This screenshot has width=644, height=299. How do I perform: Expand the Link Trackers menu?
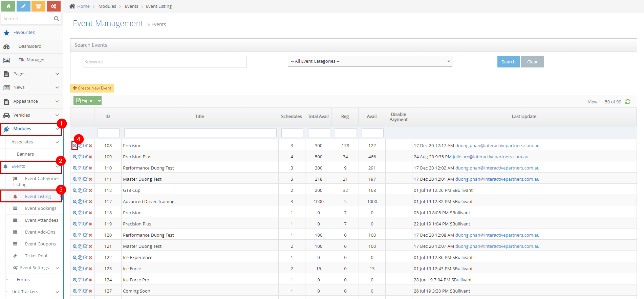click(57, 292)
